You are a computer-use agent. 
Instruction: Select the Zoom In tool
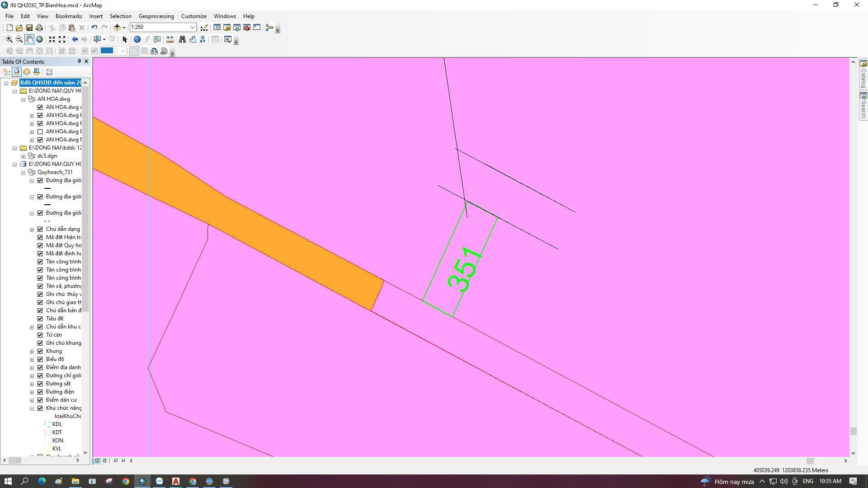point(9,39)
